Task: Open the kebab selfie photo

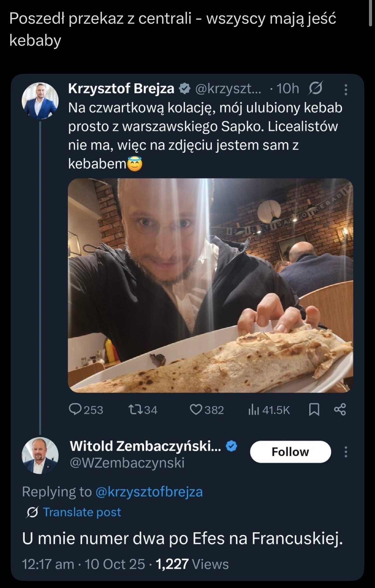Action: pyautogui.click(x=210, y=285)
